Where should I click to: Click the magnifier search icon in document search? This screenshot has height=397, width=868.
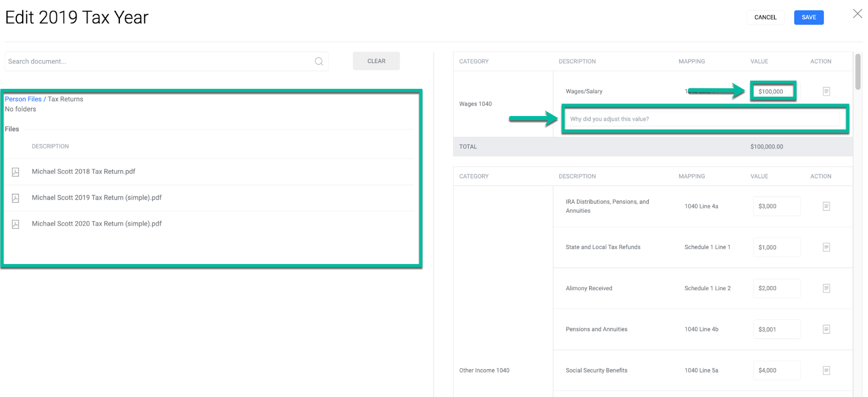coord(319,62)
